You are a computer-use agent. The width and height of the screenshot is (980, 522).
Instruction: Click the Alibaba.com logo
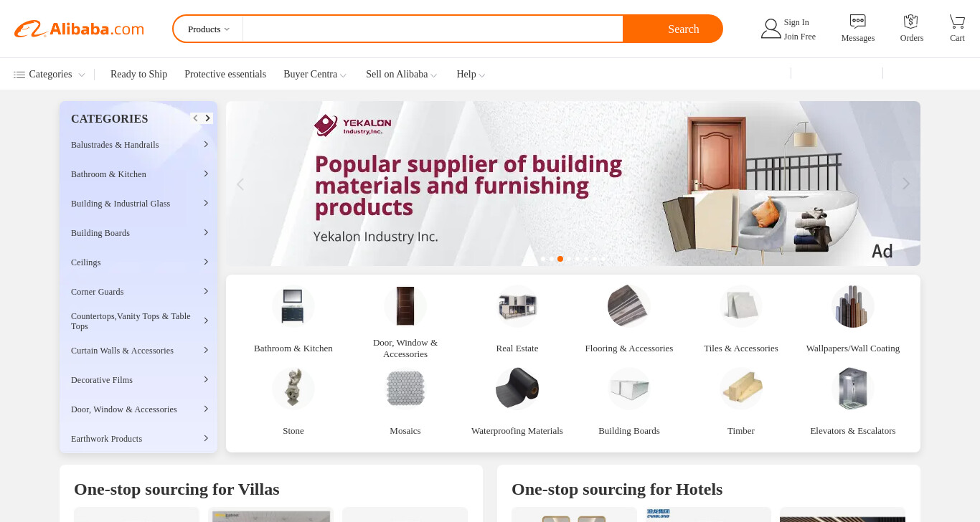[79, 29]
